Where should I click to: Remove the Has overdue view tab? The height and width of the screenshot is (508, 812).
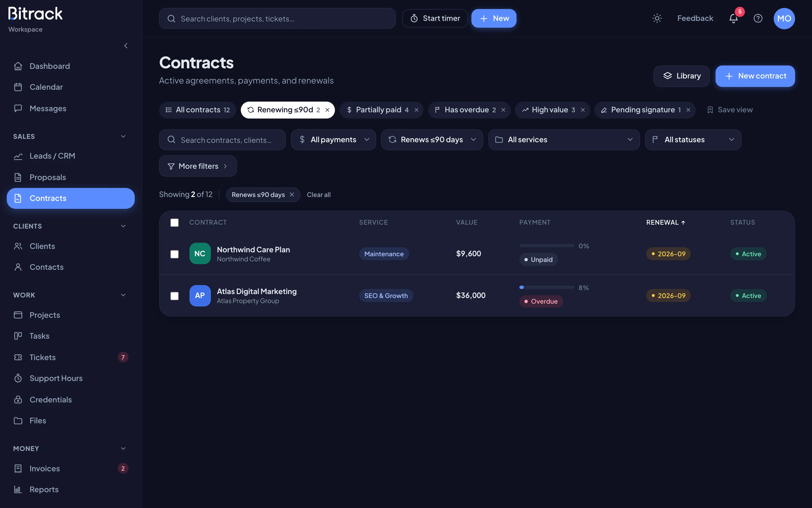pyautogui.click(x=503, y=110)
